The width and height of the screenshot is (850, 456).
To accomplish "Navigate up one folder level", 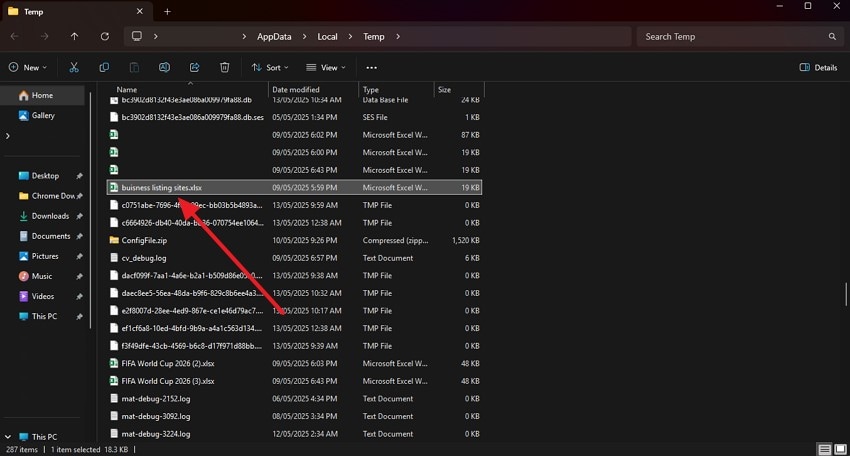I will [x=74, y=36].
